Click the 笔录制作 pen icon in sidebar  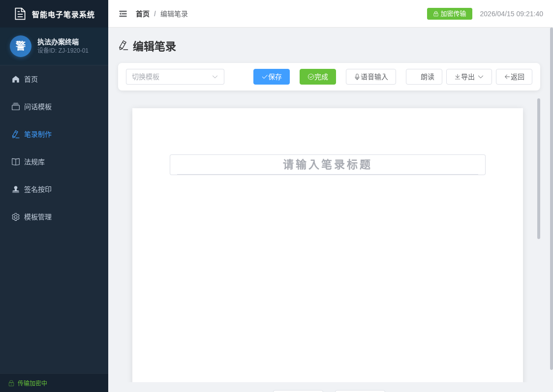(15, 134)
